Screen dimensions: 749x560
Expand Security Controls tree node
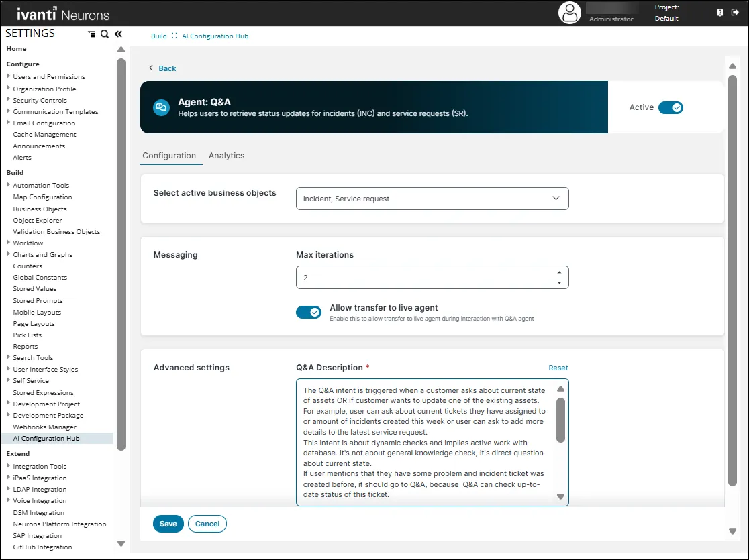coord(8,100)
